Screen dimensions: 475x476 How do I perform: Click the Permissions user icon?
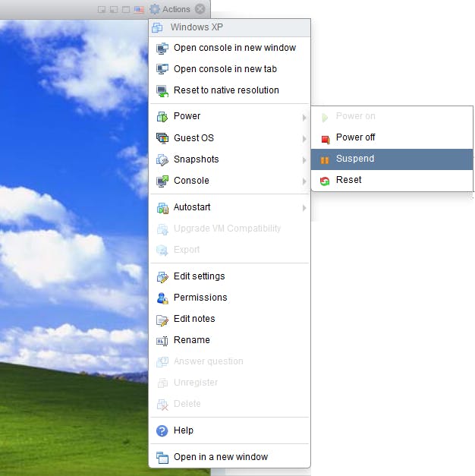pos(162,298)
